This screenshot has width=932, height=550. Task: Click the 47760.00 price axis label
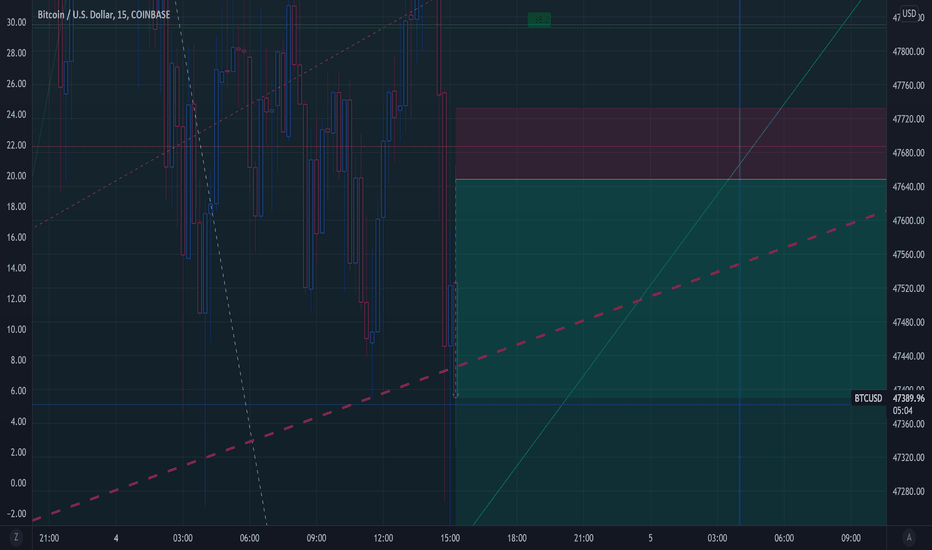(908, 86)
